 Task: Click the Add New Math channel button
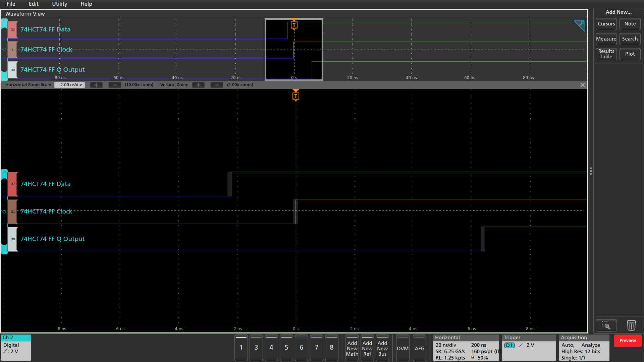click(352, 348)
